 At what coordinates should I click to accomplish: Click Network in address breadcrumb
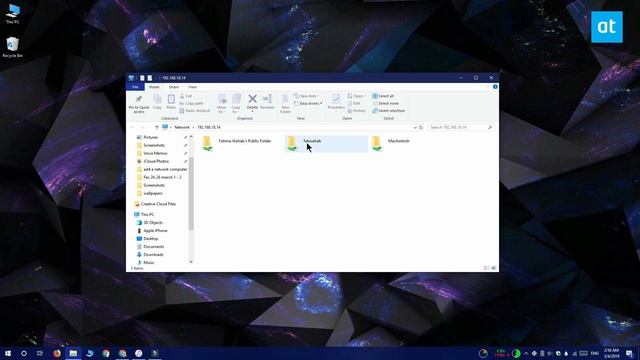click(182, 127)
